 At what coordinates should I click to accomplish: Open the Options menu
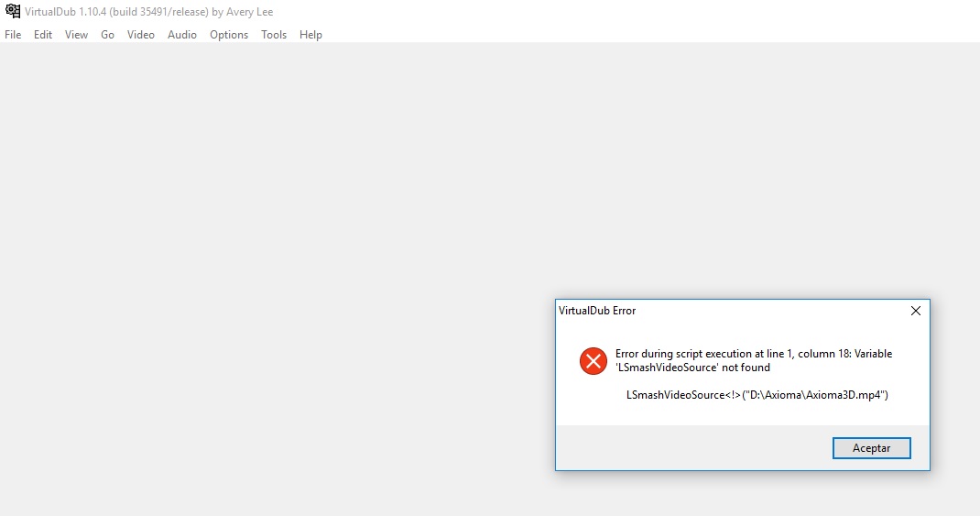pyautogui.click(x=229, y=35)
